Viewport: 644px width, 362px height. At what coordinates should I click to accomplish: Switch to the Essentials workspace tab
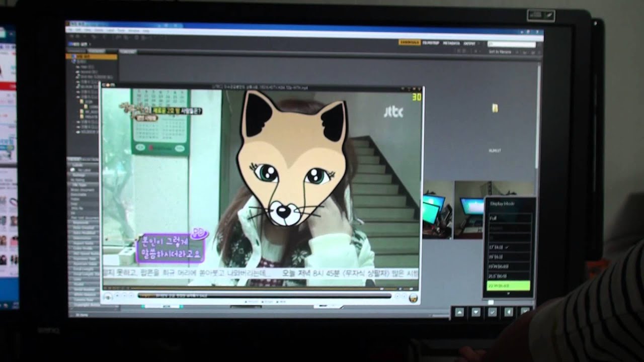point(410,43)
